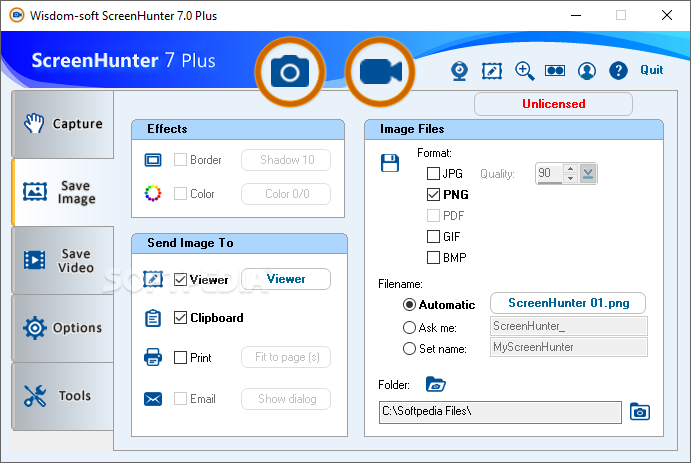691x463 pixels.
Task: Uncheck the Viewer checkbox
Action: click(180, 279)
